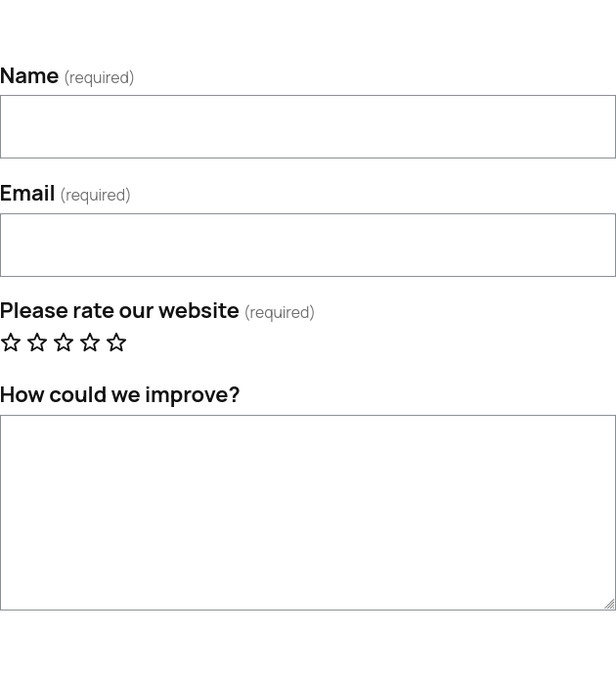Pick the middle star of the rating
This screenshot has height=679, width=616.
pos(64,342)
